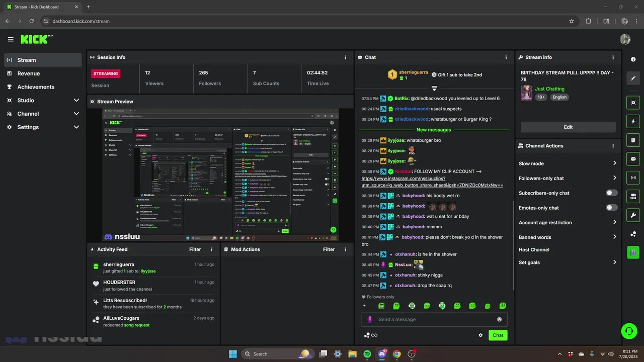Image resolution: width=644 pixels, height=362 pixels.
Task: Open chat settings gear icon
Action: 480,335
